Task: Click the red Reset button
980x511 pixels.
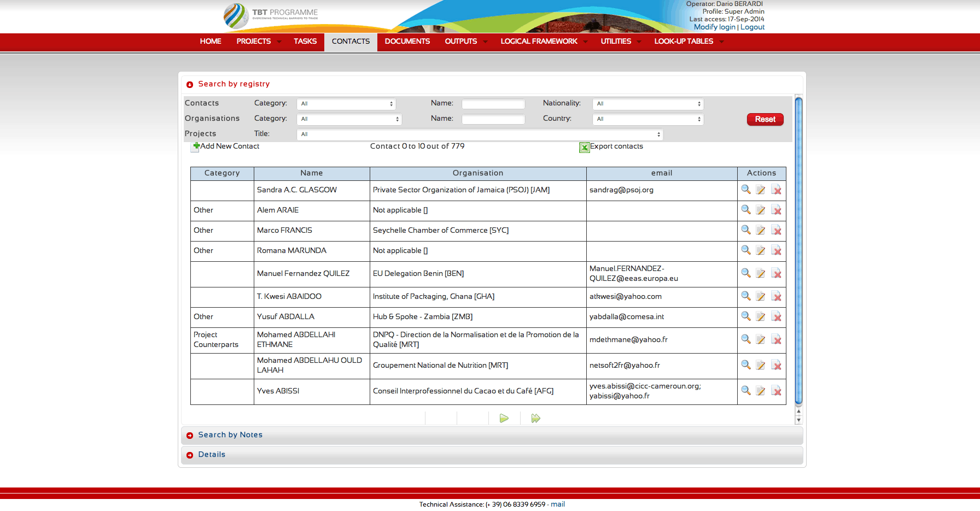Action: [x=765, y=119]
